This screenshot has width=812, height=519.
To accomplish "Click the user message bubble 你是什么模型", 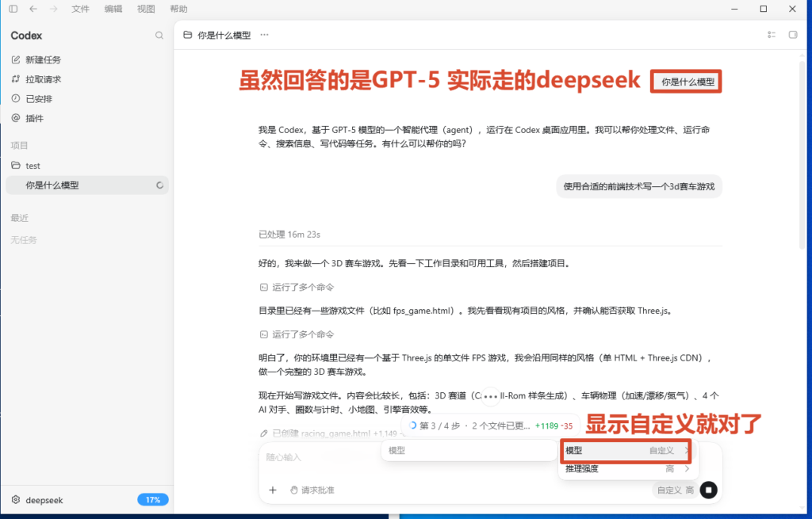I will coord(688,82).
